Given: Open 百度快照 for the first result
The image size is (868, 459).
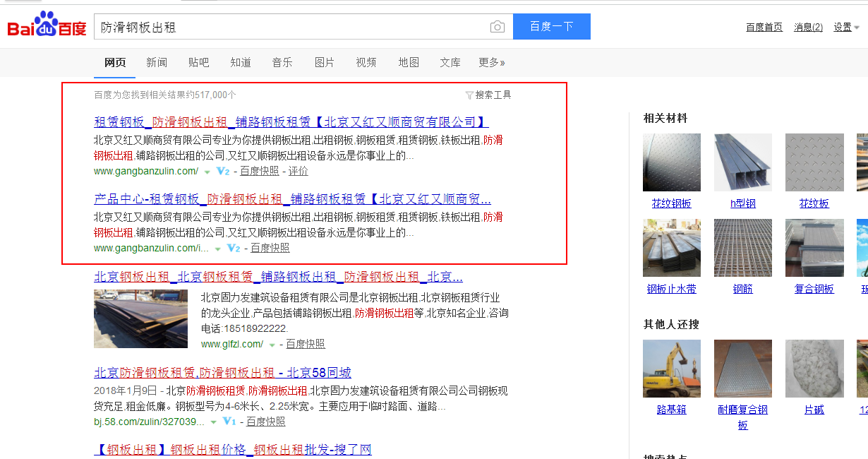Looking at the screenshot, I should (259, 171).
